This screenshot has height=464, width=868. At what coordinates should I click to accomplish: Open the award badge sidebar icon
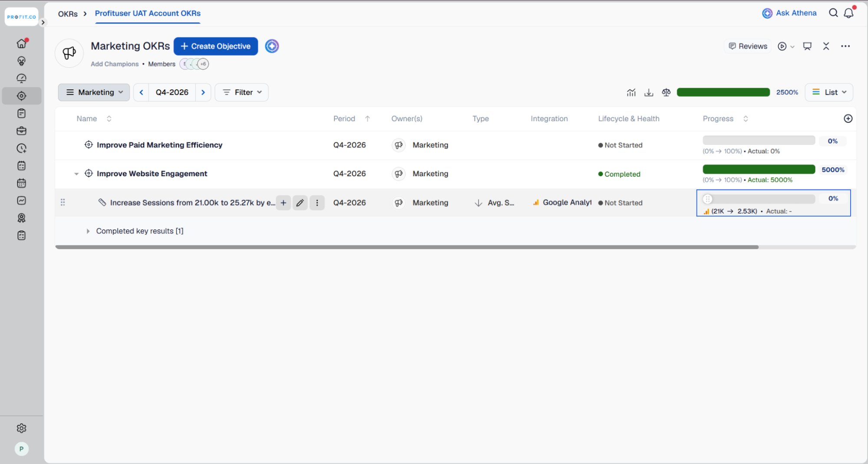pos(21,218)
